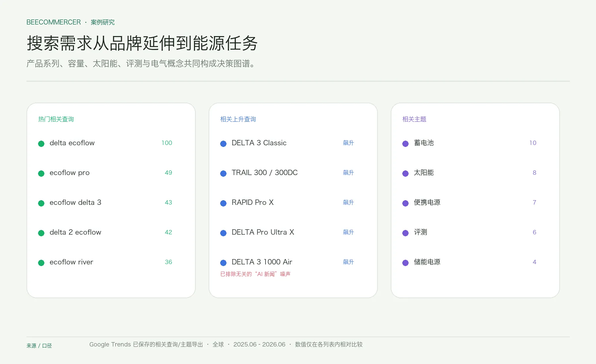Click the 飙升 label for DELTA 3 Classic
Viewport: 596px width, 364px height.
coord(348,143)
